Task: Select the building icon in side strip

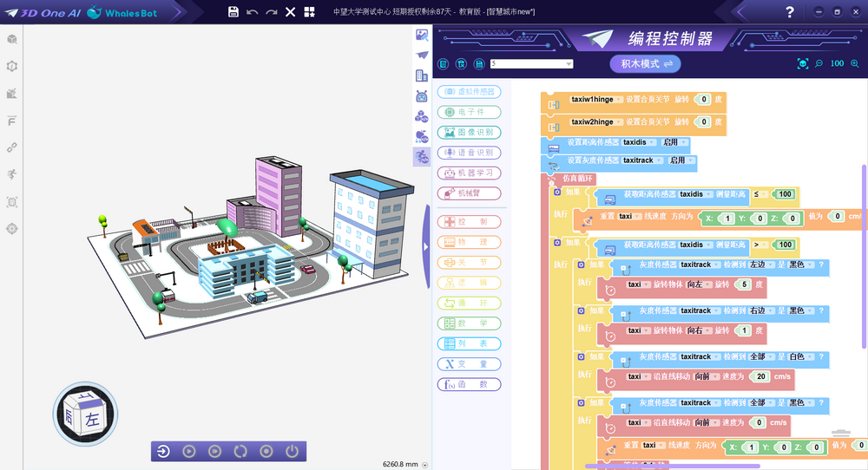Action: click(x=422, y=75)
